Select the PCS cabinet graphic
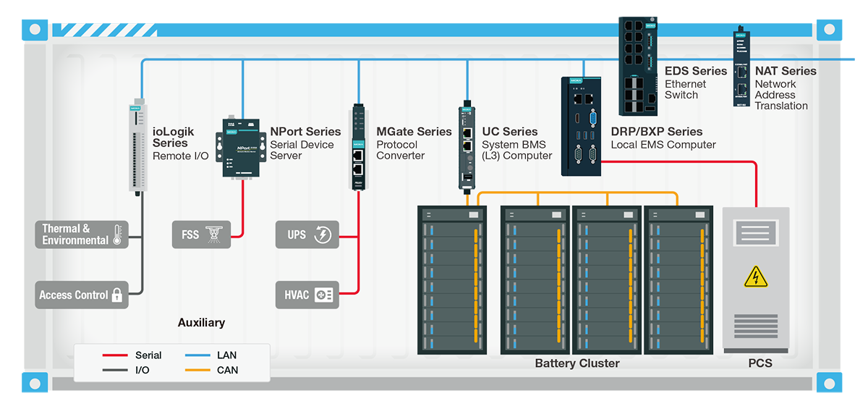868x409 pixels. [x=756, y=280]
